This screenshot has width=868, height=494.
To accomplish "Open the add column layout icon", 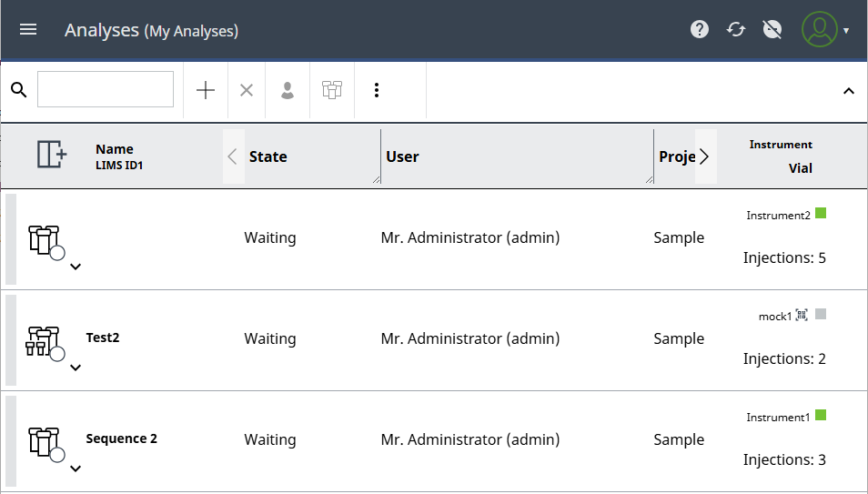I will [x=52, y=155].
